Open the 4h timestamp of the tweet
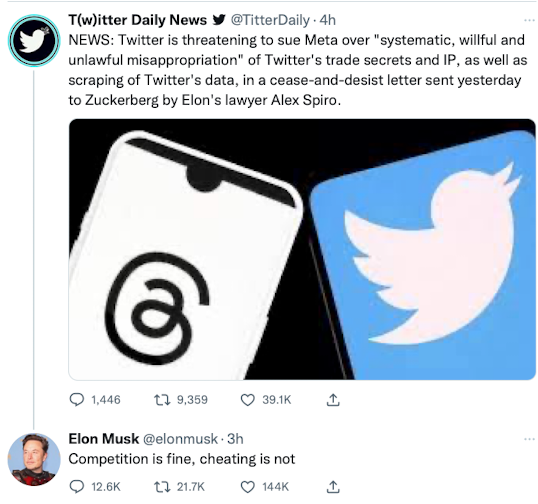This screenshot has width=538, height=504. 327,20
